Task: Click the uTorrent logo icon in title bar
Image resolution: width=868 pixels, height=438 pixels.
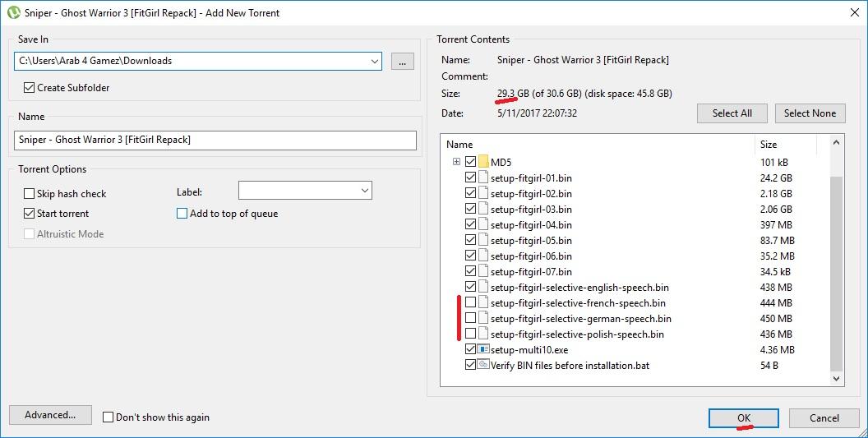Action: (x=12, y=12)
